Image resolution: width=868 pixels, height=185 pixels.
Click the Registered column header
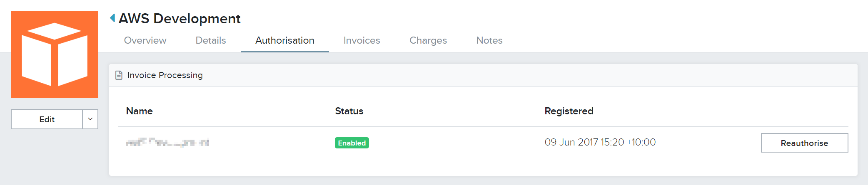coord(569,111)
